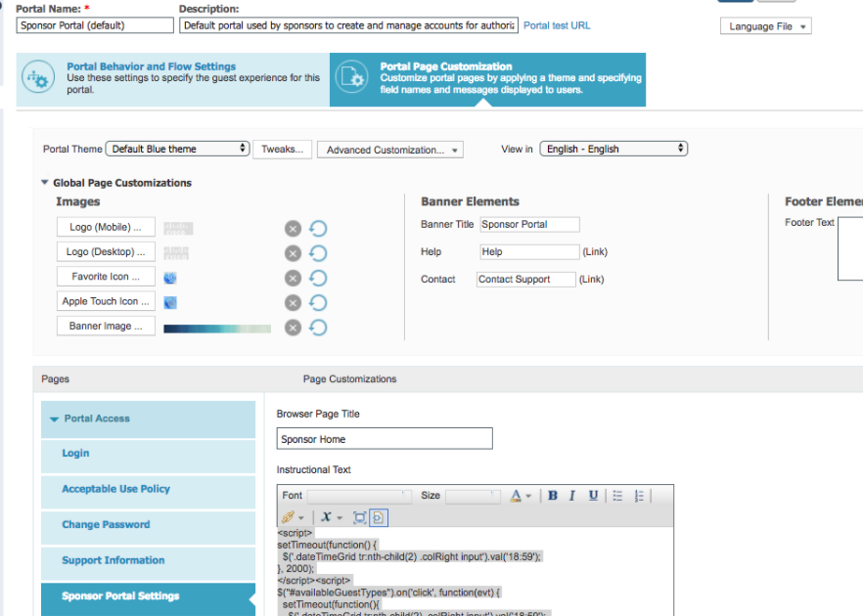
Task: Click the insert variable X icon
Action: (x=327, y=517)
